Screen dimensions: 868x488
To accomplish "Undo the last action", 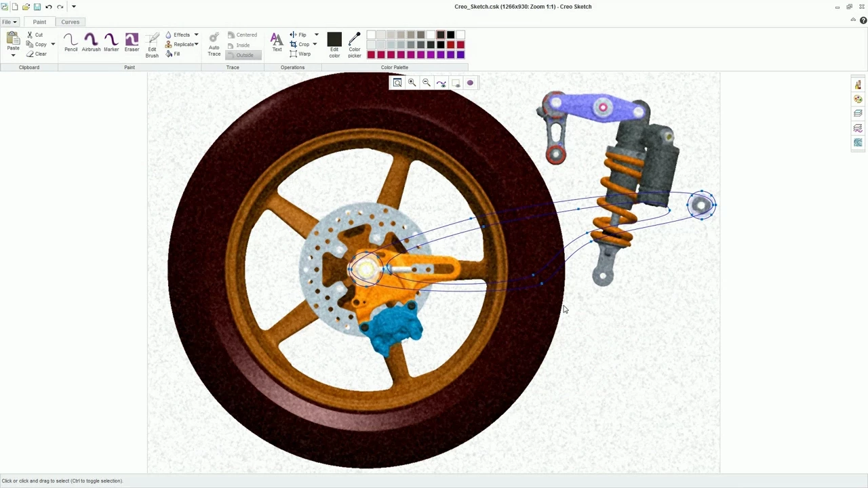I will pos(48,7).
